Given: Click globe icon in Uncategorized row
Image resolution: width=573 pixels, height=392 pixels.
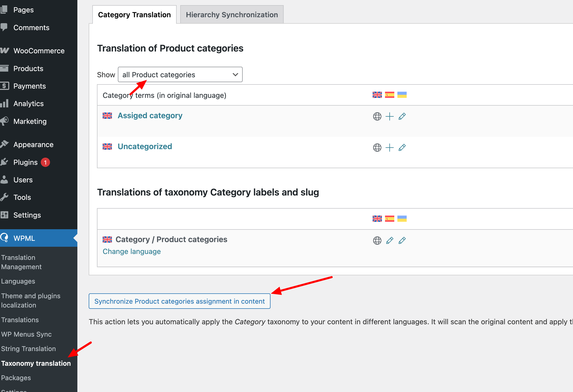Looking at the screenshot, I should [x=377, y=148].
